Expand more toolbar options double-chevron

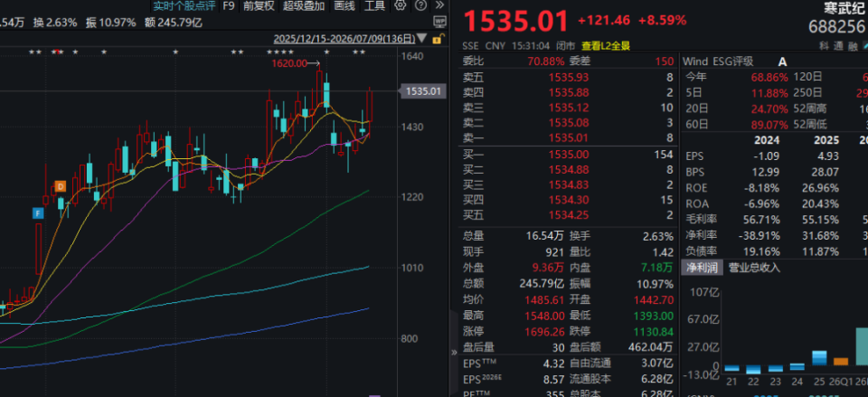tap(439, 5)
